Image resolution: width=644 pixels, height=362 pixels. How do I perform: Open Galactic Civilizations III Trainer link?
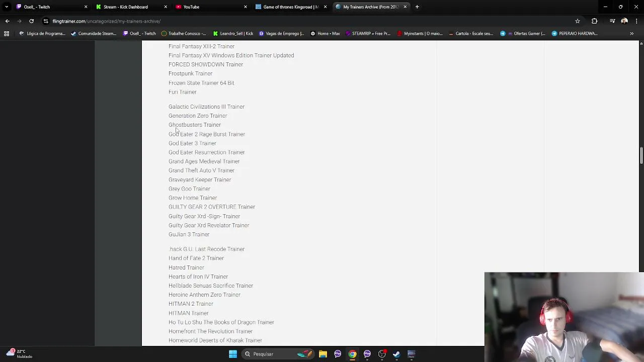[x=206, y=107]
